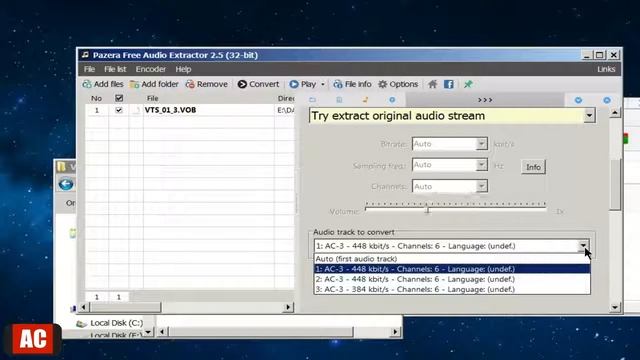Click the Add folder toolbar button
The image size is (640, 360).
pyautogui.click(x=154, y=84)
